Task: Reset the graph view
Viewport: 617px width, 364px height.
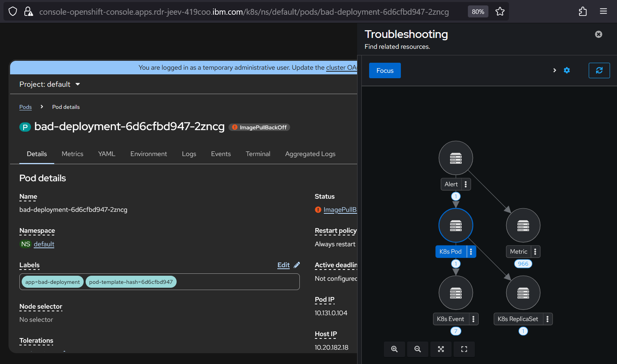Action: [x=464, y=349]
